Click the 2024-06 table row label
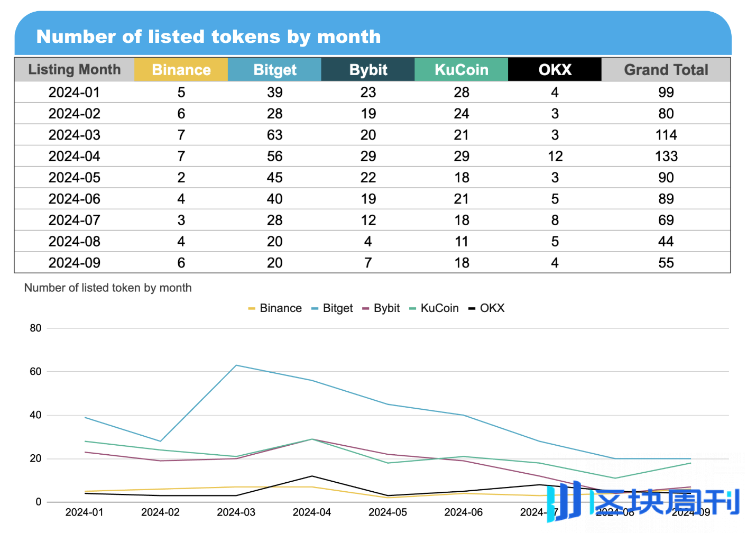756x533 pixels. (74, 199)
